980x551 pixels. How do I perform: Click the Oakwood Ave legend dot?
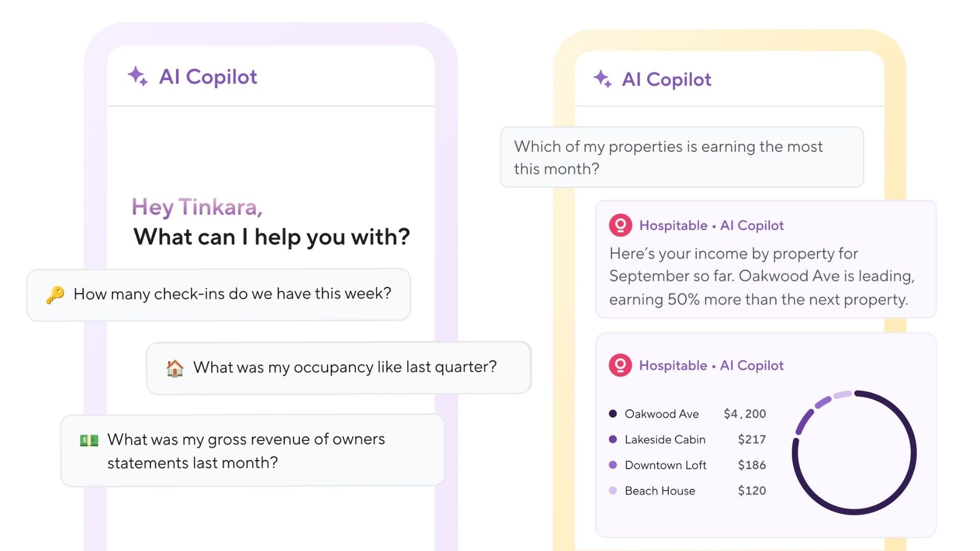click(613, 414)
